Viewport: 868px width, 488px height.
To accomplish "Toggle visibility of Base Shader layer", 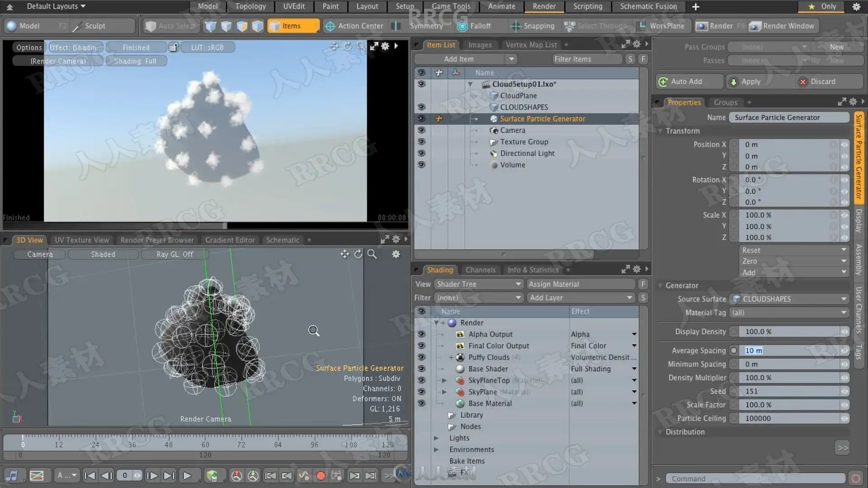I will pyautogui.click(x=421, y=369).
